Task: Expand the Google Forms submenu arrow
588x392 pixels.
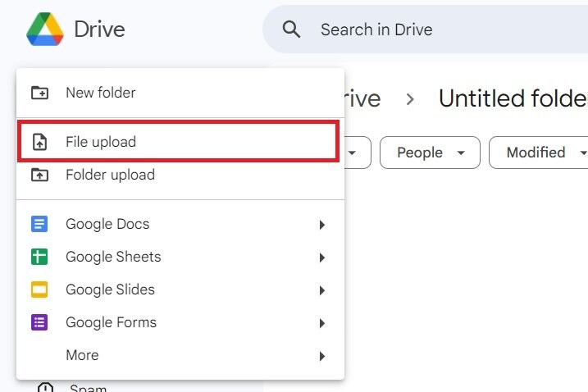Action: point(322,323)
